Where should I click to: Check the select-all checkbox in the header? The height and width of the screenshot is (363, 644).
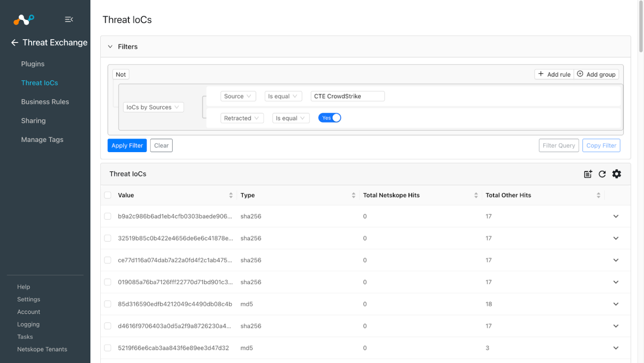(107, 195)
